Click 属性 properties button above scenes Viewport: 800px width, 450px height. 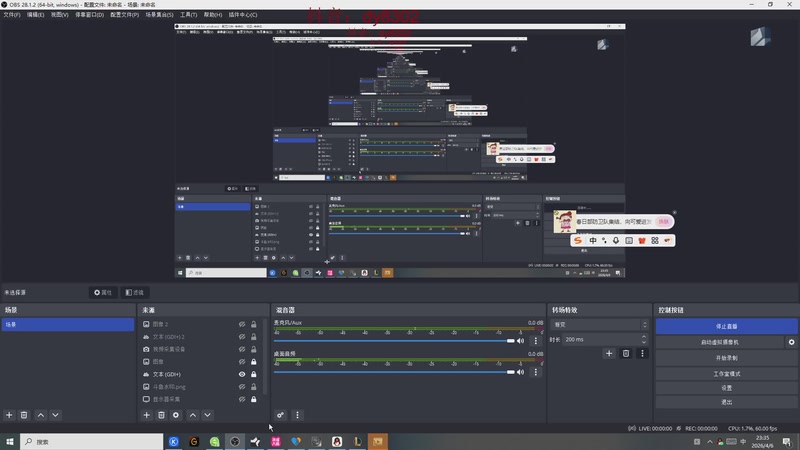(103, 292)
